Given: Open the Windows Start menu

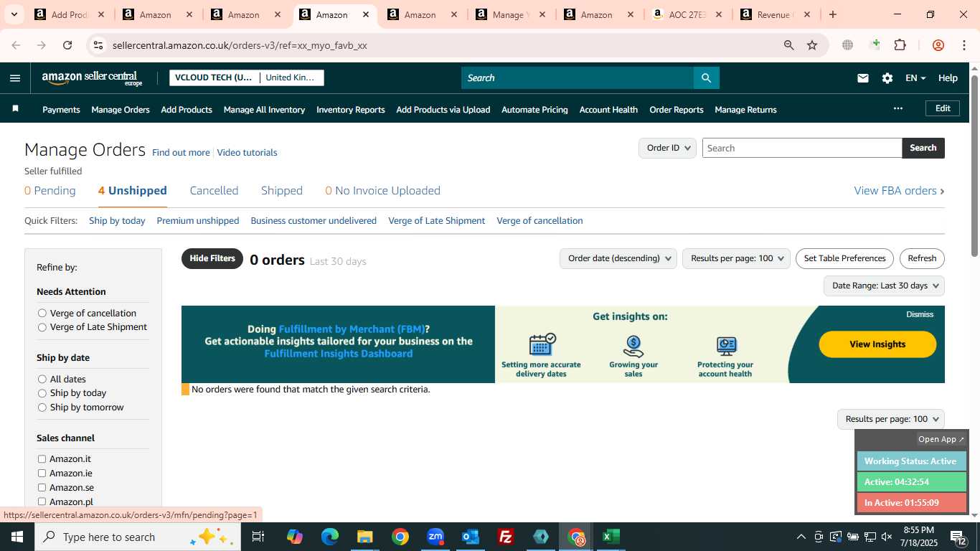Looking at the screenshot, I should 17,537.
